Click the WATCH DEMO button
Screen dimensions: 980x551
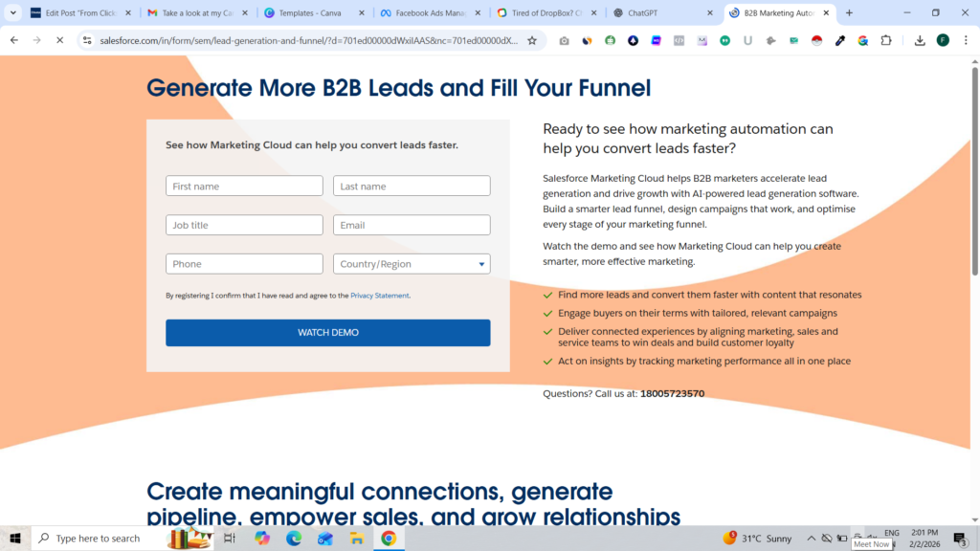(x=327, y=333)
